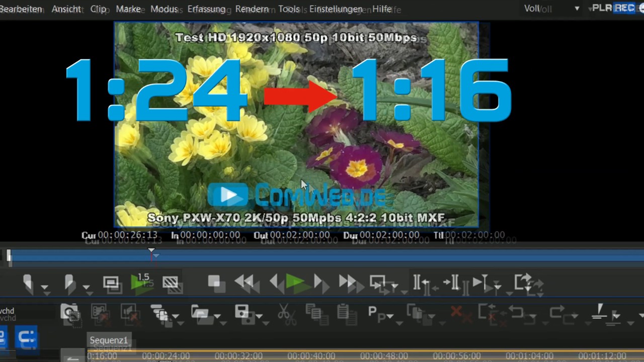This screenshot has height=362, width=644.
Task: Click the blue preview position bar
Action: tap(325, 256)
